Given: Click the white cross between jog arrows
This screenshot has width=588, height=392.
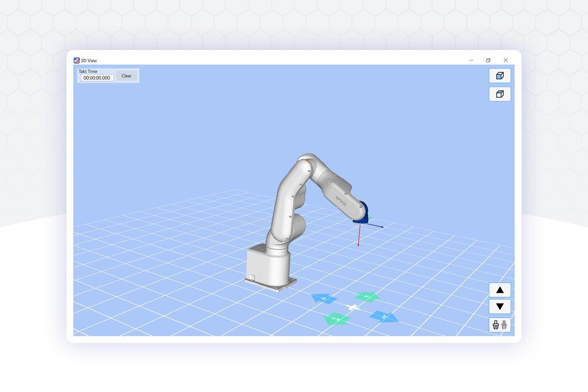Looking at the screenshot, I should pos(352,307).
